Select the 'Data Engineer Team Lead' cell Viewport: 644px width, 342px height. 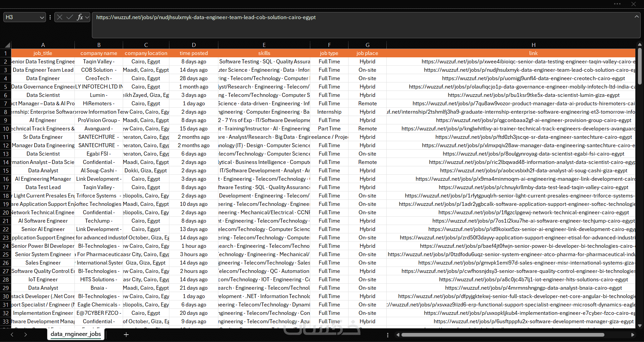(x=43, y=70)
